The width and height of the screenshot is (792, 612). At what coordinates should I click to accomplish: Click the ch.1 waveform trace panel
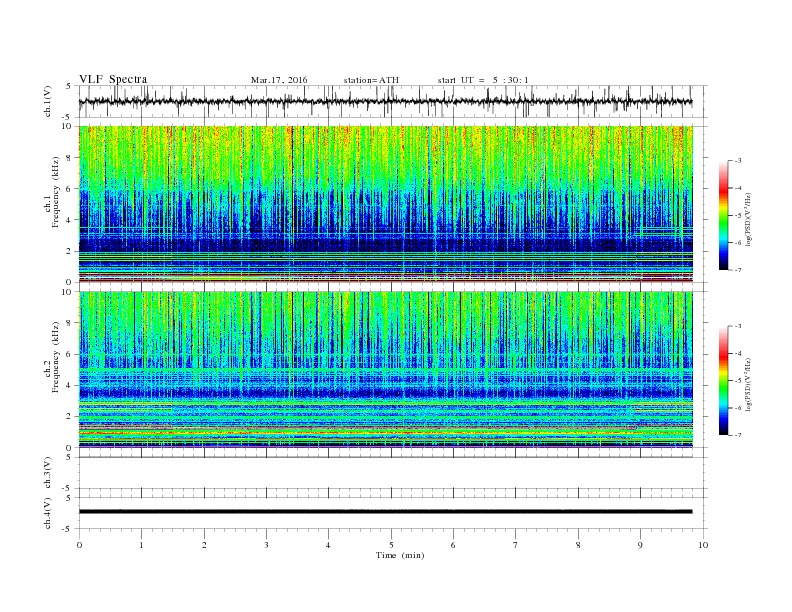(392, 101)
